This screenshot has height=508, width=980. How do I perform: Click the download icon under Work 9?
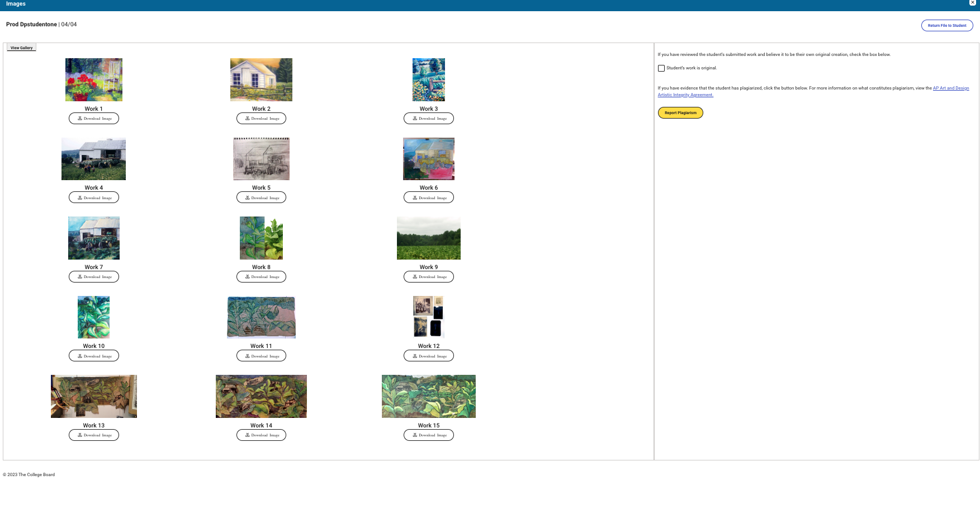[x=415, y=277]
